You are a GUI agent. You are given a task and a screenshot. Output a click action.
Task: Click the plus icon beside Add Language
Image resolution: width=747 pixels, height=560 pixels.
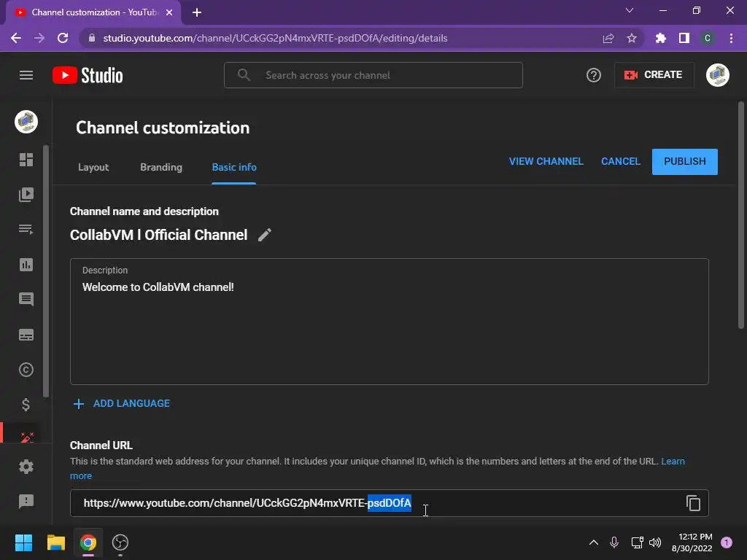(x=79, y=404)
